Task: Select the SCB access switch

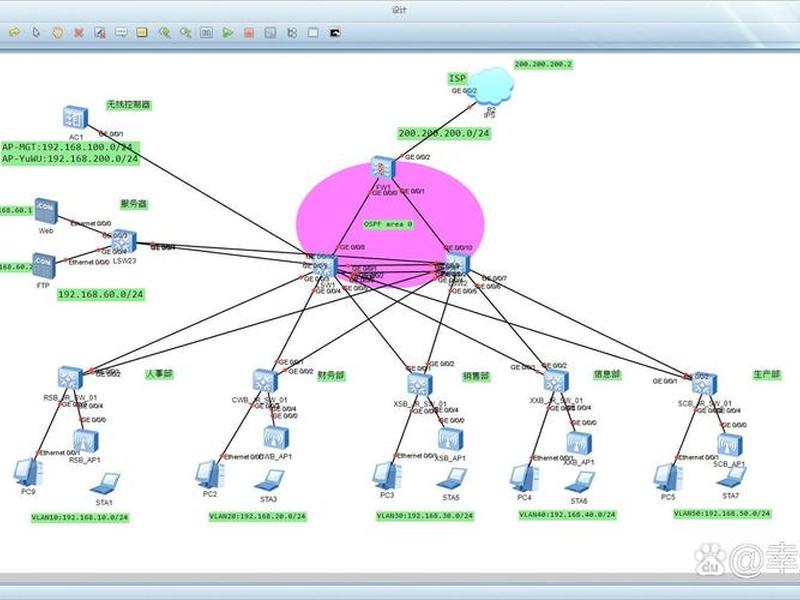Action: coord(705,385)
